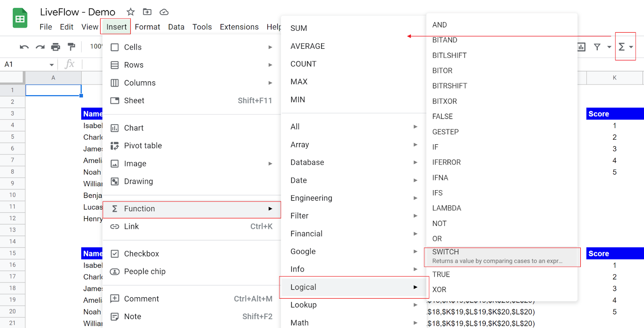Expand the Date functions category

(x=353, y=180)
